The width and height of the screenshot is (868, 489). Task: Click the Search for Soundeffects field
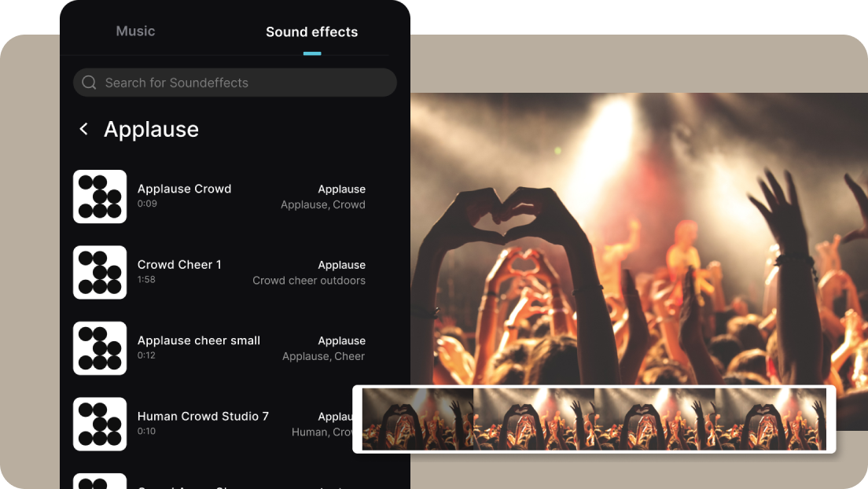(x=235, y=83)
